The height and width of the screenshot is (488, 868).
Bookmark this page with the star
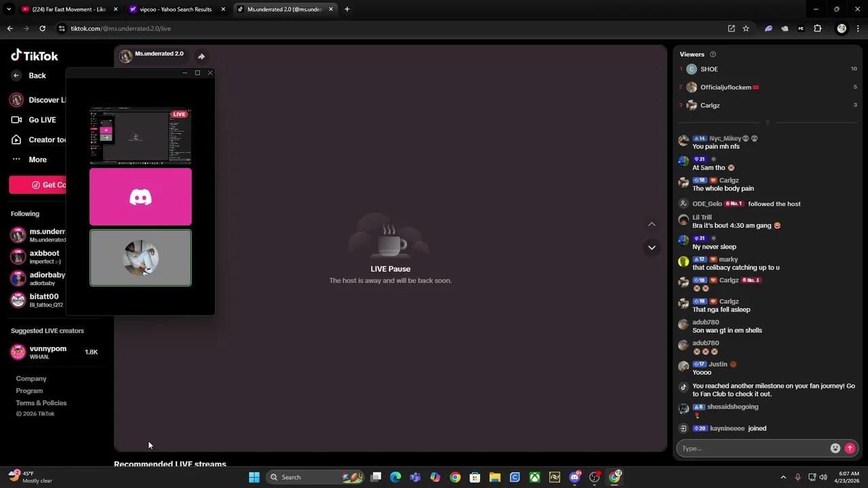coord(746,28)
